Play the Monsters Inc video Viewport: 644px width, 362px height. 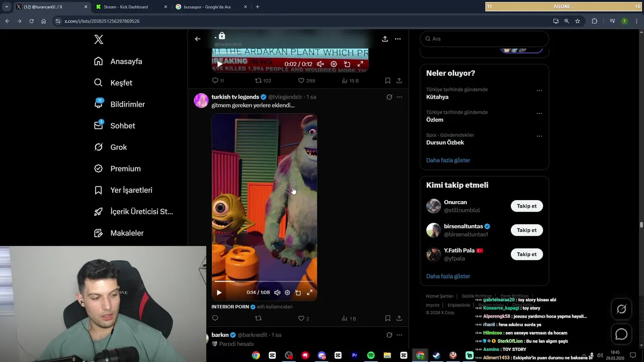(219, 292)
